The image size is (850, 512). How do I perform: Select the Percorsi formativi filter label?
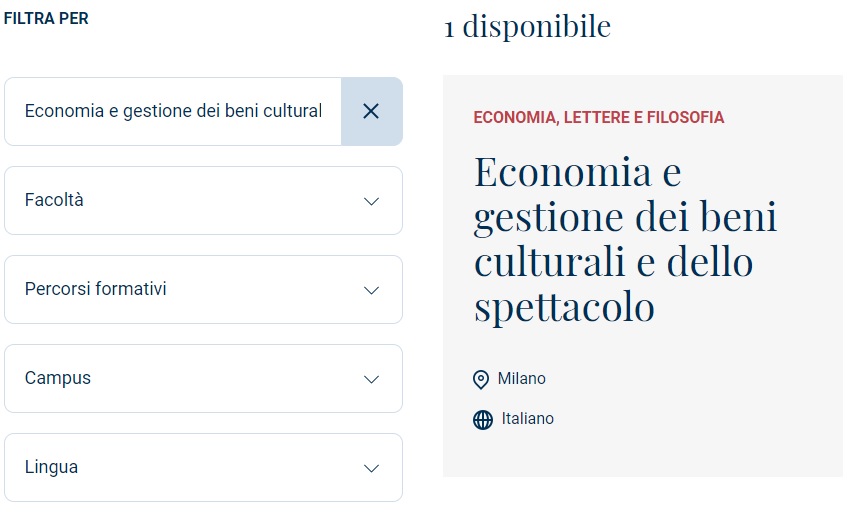click(x=95, y=289)
